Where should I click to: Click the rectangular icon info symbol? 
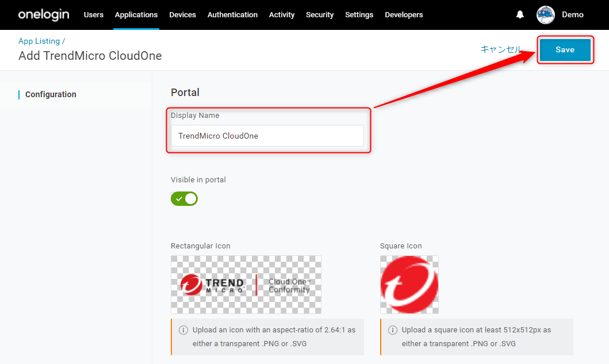[x=183, y=330]
